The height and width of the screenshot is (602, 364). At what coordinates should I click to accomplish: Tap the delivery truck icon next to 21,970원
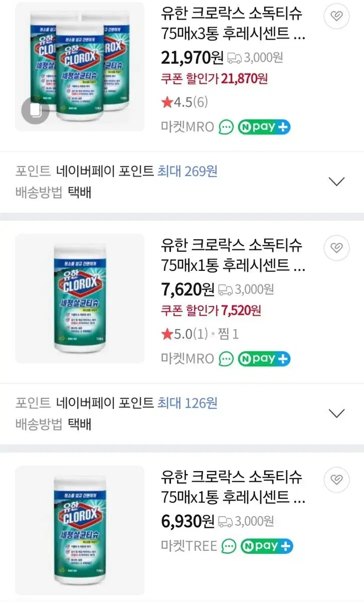tap(235, 58)
